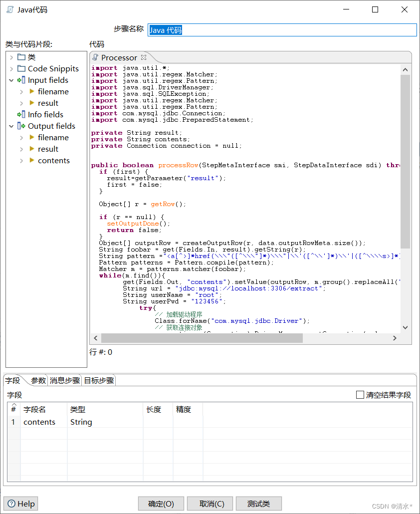The height and width of the screenshot is (514, 420).
Task: Click the Input fields node icon
Action: pyautogui.click(x=21, y=80)
